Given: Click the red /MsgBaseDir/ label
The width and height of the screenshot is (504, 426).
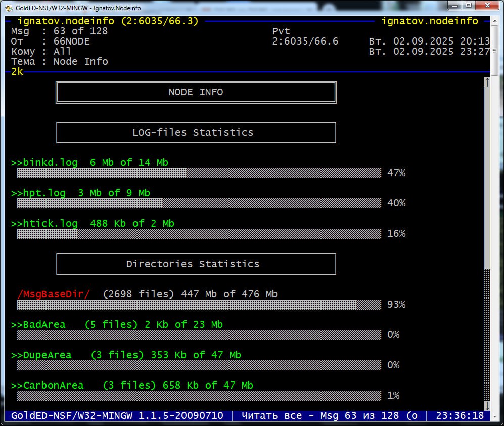Looking at the screenshot, I should click(x=54, y=294).
